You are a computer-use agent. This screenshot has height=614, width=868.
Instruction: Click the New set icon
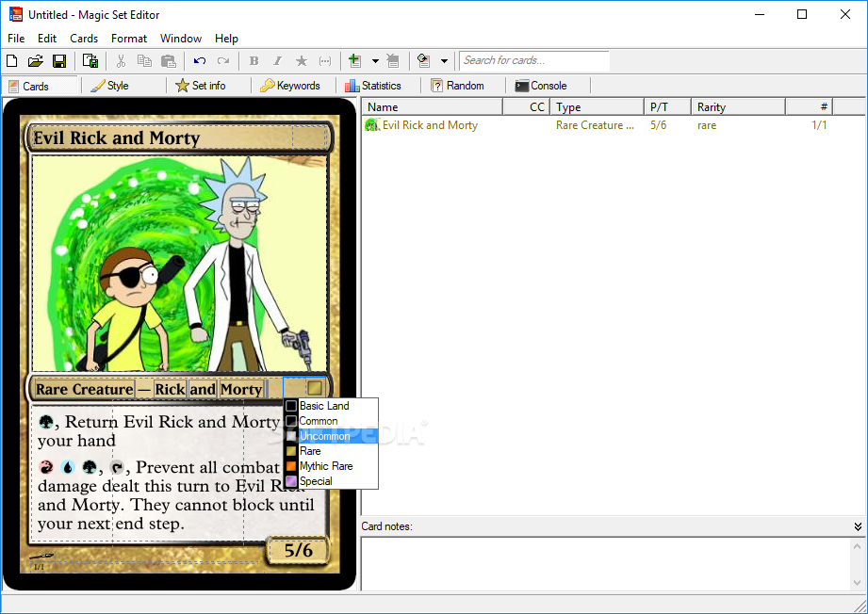(11, 61)
